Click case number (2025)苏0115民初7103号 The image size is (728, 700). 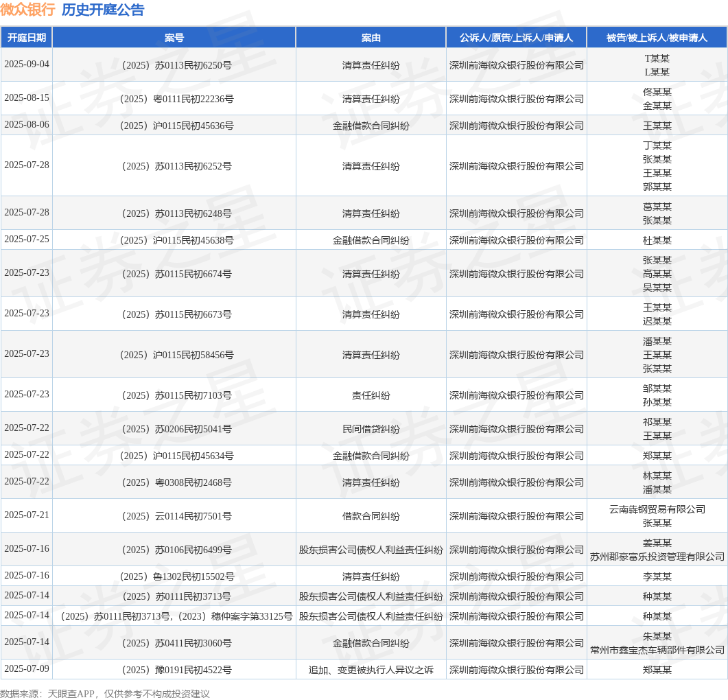(176, 395)
